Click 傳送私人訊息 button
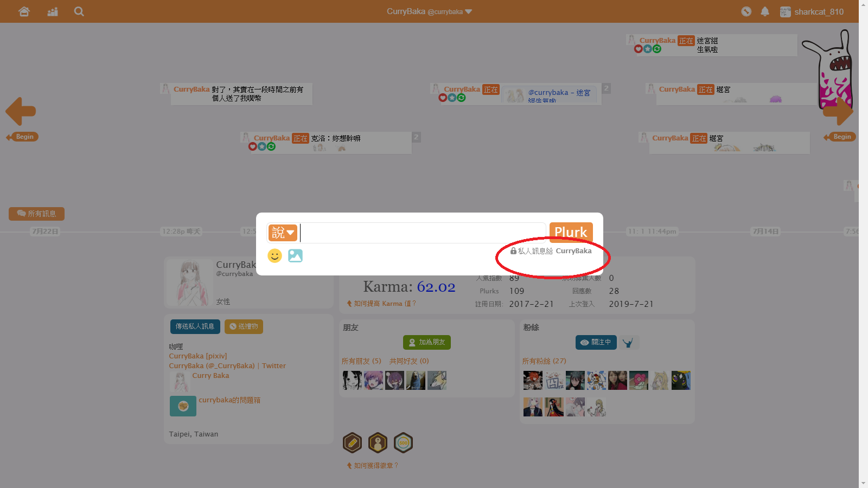Screen dimensions: 868x488 (x=195, y=326)
